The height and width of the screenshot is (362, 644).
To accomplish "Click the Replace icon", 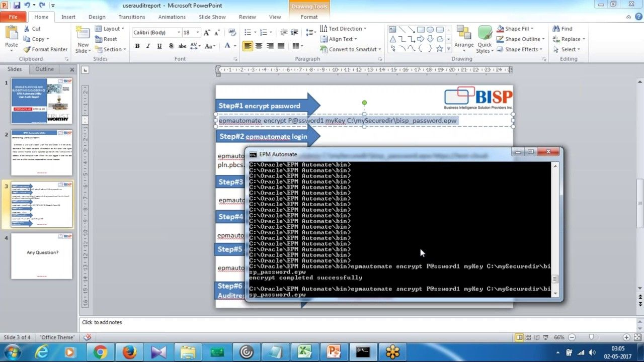I will (567, 39).
